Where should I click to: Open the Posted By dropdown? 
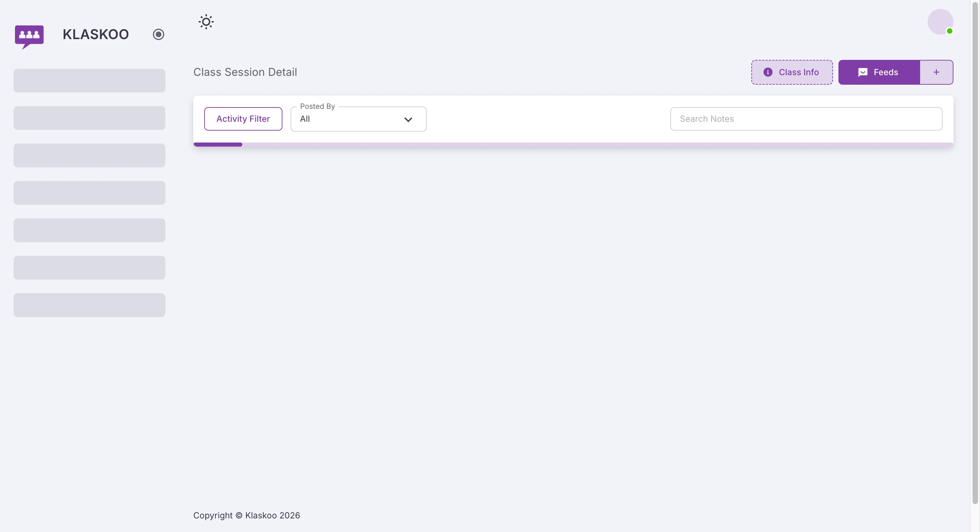[x=358, y=119]
